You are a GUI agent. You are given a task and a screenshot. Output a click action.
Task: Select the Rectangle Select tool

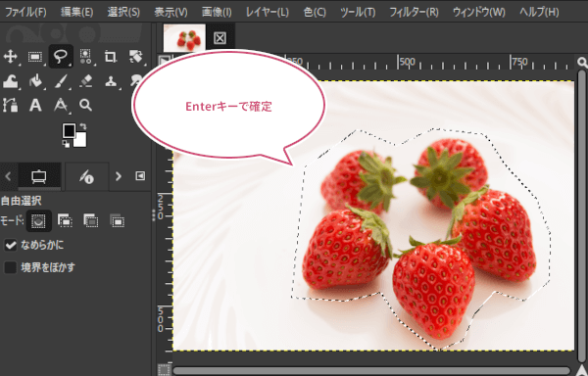click(35, 57)
